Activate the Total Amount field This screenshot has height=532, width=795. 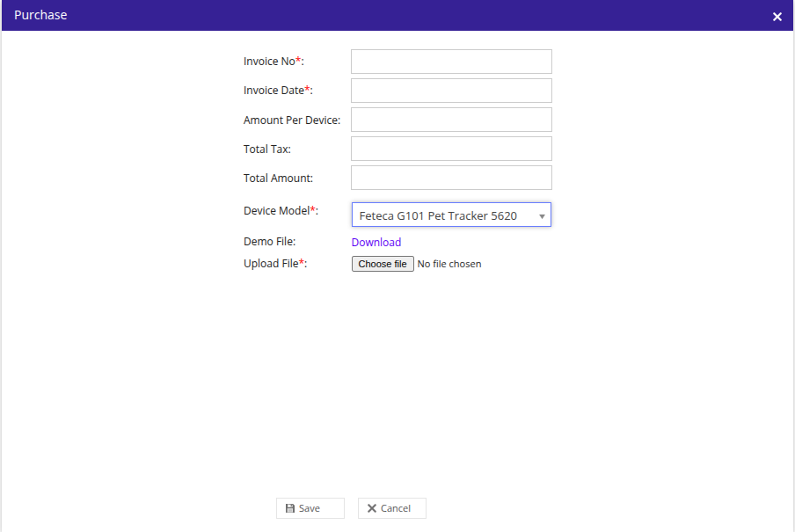click(451, 178)
